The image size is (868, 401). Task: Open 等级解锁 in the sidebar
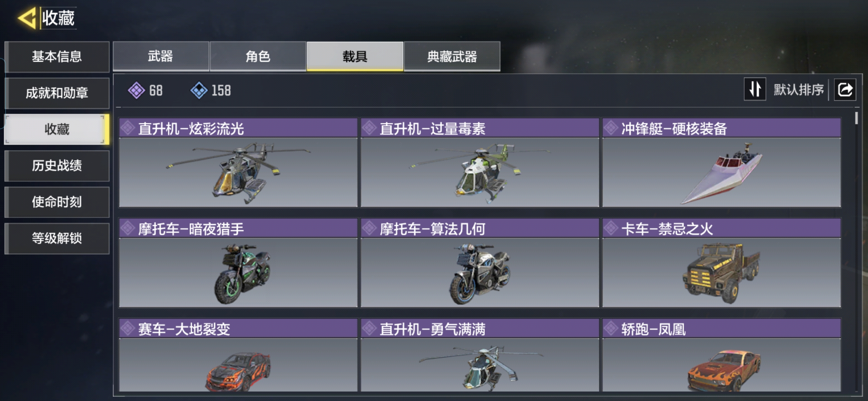(x=57, y=238)
